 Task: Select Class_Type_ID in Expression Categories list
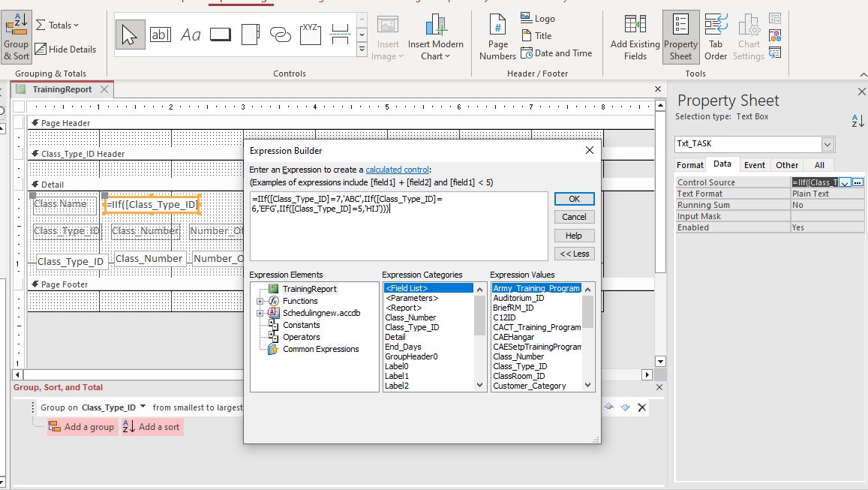coord(412,327)
